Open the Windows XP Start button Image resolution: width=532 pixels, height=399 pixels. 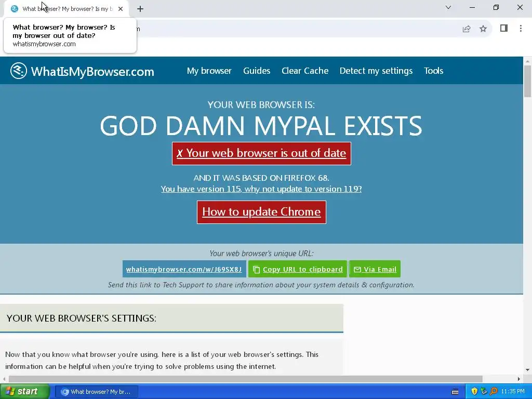click(25, 392)
